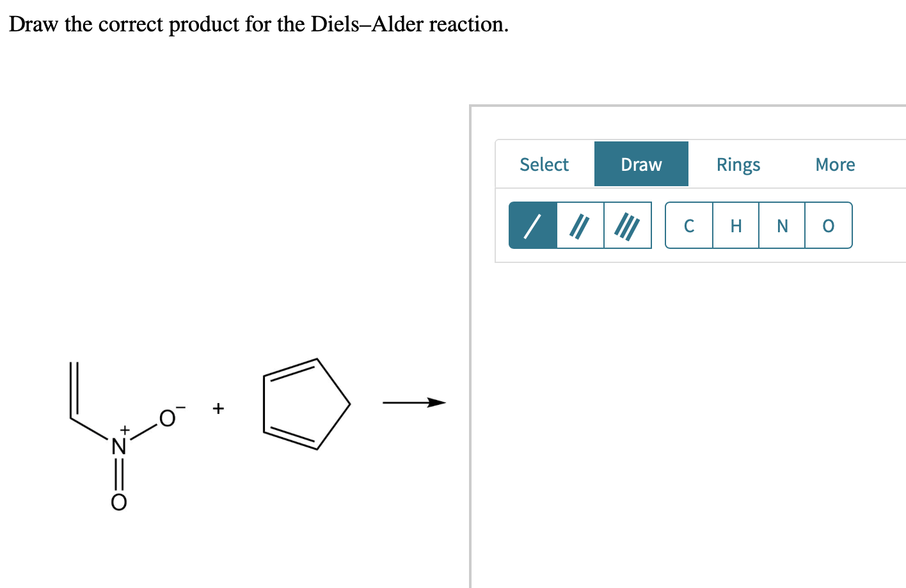906x588 pixels.
Task: Open the Rings tab
Action: (738, 164)
